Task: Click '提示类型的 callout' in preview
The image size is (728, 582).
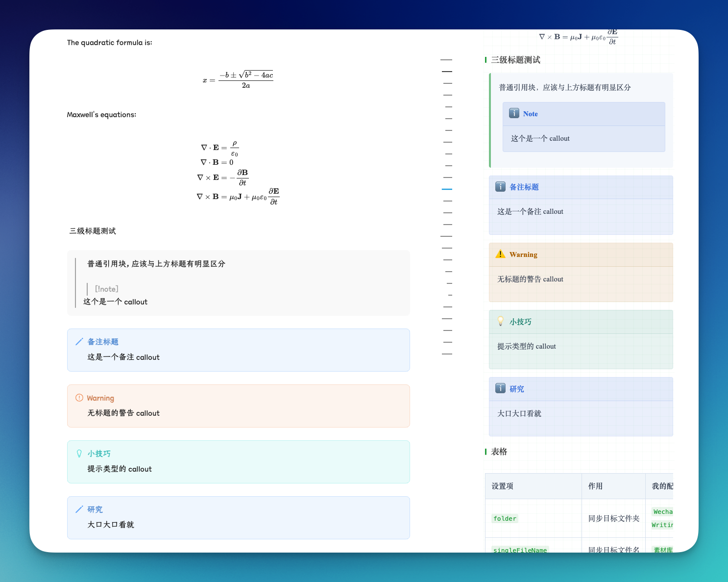Action: [x=527, y=346]
